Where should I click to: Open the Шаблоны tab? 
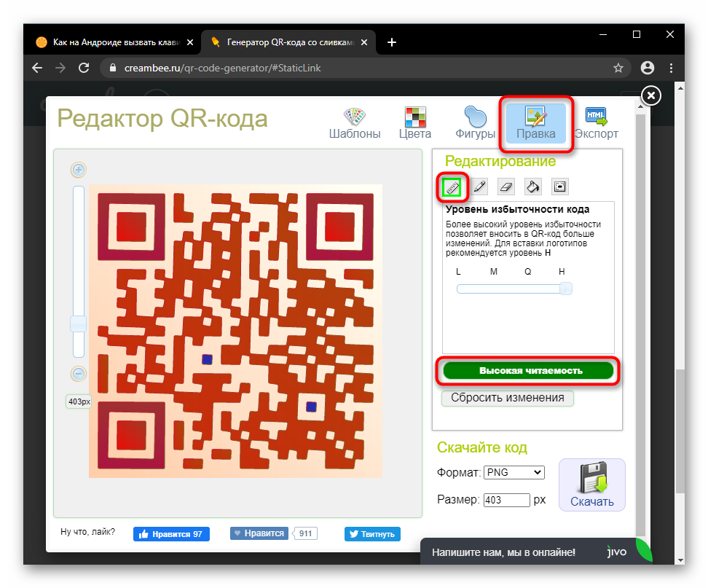click(355, 123)
